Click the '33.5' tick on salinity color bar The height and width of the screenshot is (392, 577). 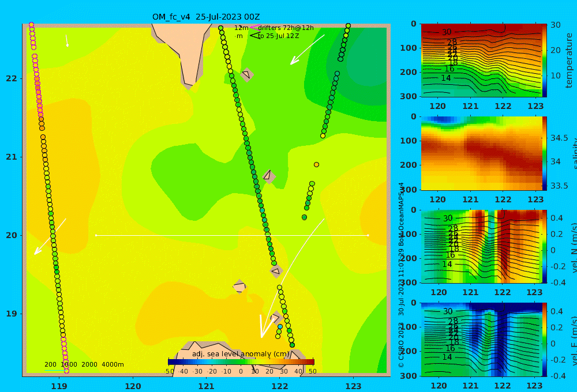pyautogui.click(x=559, y=186)
